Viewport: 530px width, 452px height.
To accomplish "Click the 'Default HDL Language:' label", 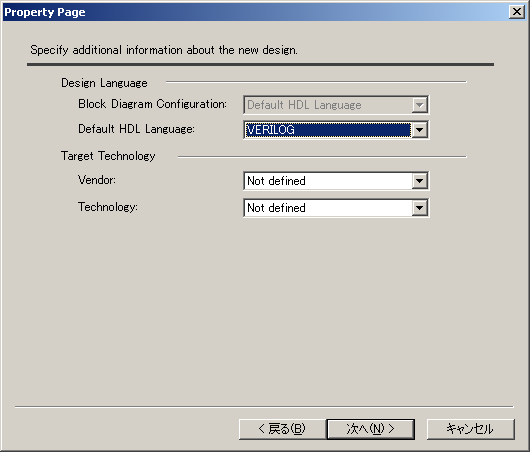I will coord(137,129).
